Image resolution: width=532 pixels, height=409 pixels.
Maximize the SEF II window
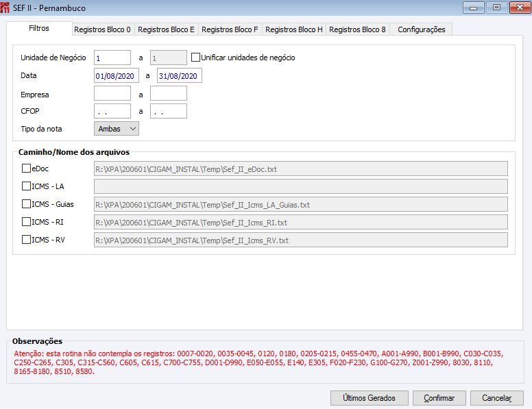(497, 8)
